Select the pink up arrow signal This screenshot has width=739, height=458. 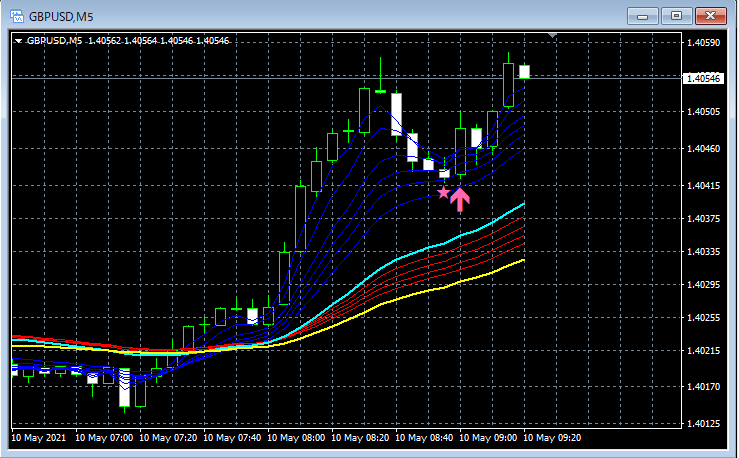point(460,199)
